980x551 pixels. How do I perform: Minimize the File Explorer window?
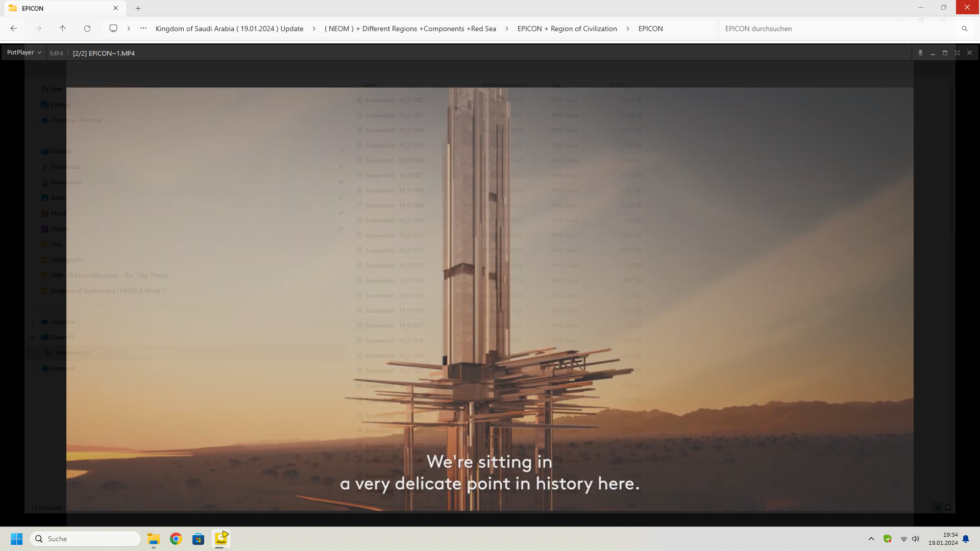pyautogui.click(x=921, y=8)
